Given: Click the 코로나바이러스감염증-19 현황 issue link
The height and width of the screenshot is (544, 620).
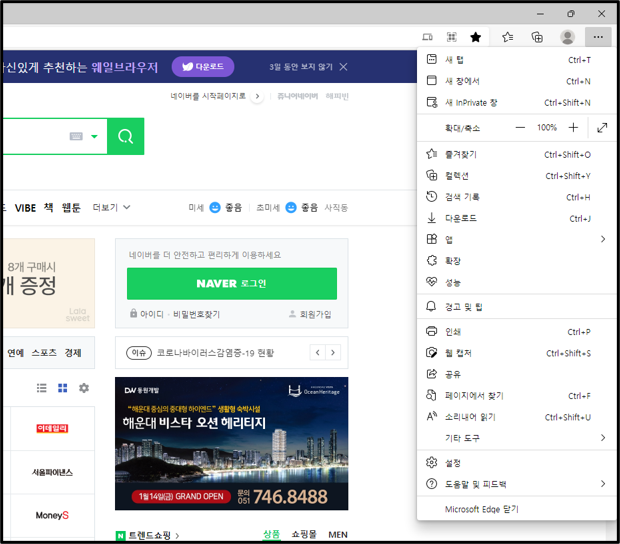Looking at the screenshot, I should coord(215,353).
